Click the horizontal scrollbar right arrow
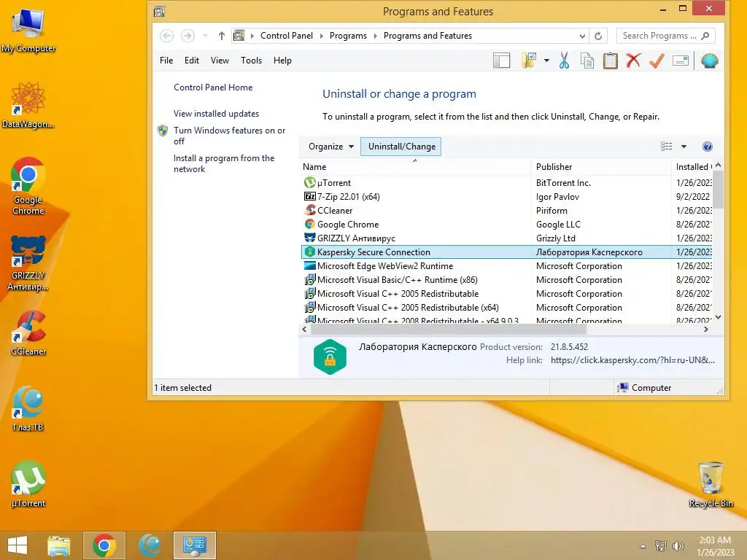This screenshot has width=747, height=560. coord(706,329)
